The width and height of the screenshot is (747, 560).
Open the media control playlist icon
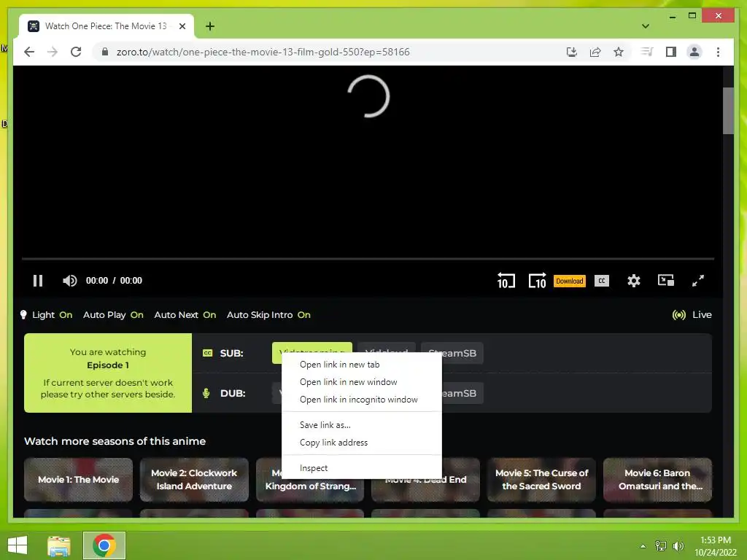[647, 52]
